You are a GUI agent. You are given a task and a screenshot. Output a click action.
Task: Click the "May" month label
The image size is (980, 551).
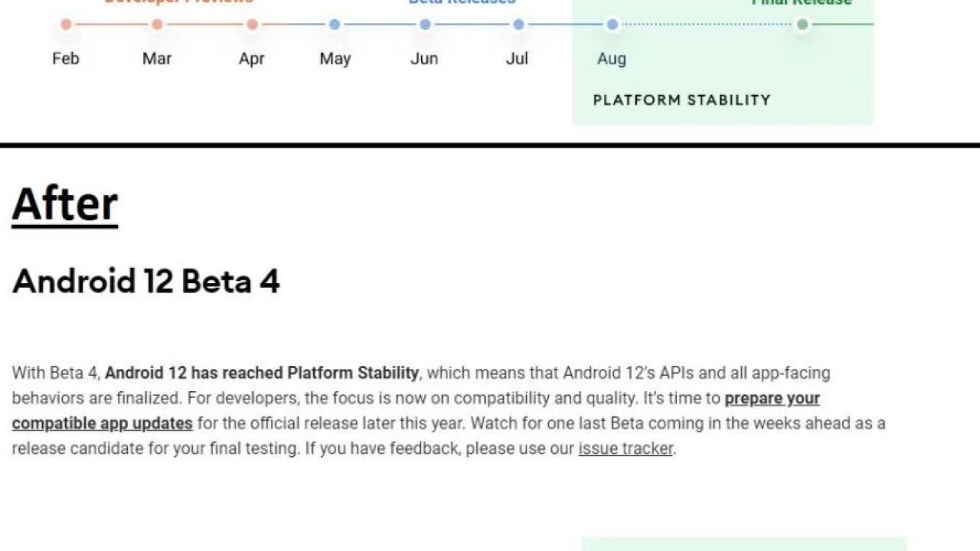pos(335,59)
